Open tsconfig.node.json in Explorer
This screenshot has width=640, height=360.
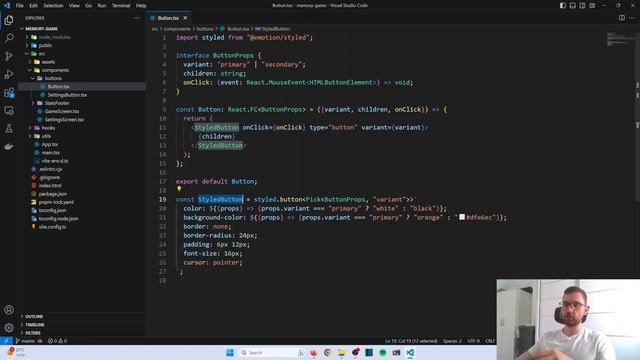click(58, 218)
